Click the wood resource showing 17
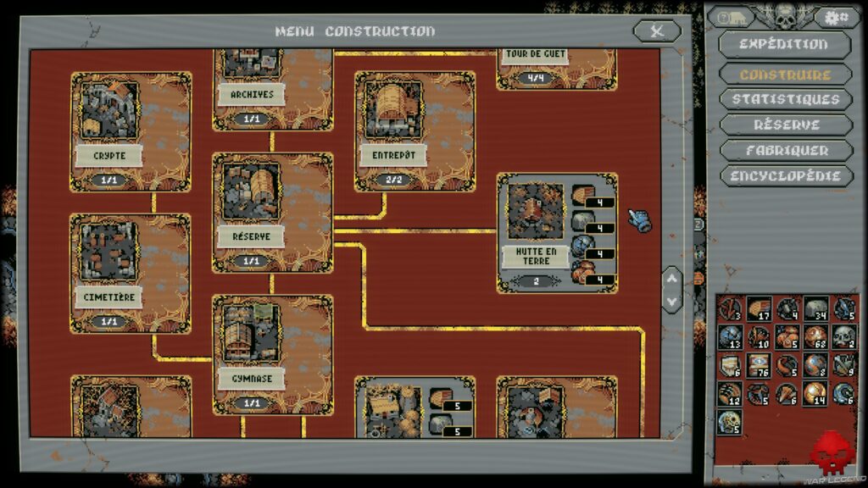Image resolution: width=868 pixels, height=488 pixels. pos(759,309)
